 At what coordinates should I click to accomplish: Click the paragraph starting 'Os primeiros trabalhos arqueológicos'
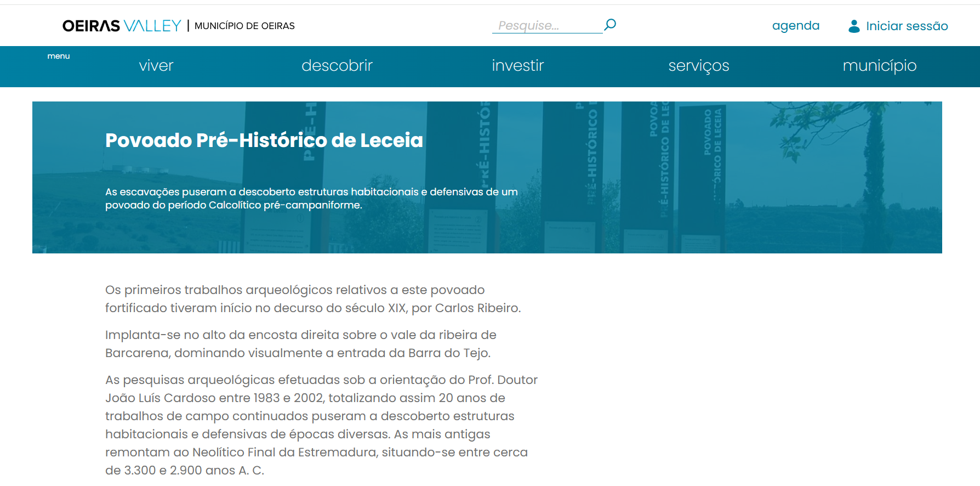tap(313, 299)
